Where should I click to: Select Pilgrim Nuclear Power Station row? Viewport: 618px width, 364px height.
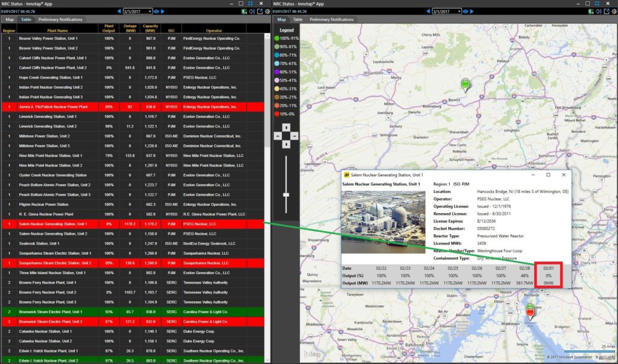132,205
